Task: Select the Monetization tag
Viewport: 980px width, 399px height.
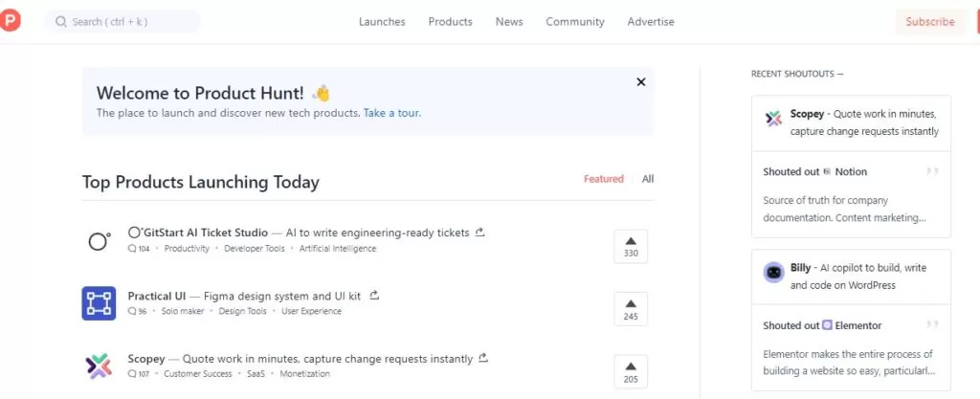Action: point(305,374)
